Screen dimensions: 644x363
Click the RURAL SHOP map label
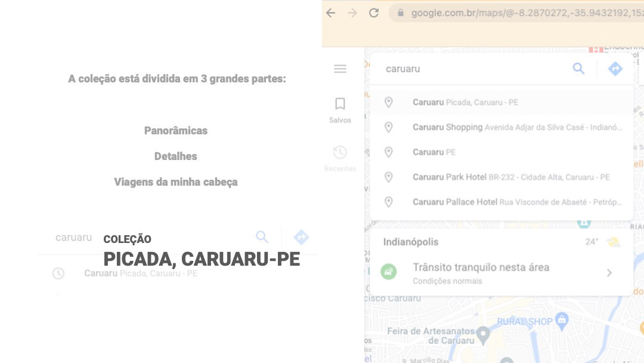click(525, 321)
